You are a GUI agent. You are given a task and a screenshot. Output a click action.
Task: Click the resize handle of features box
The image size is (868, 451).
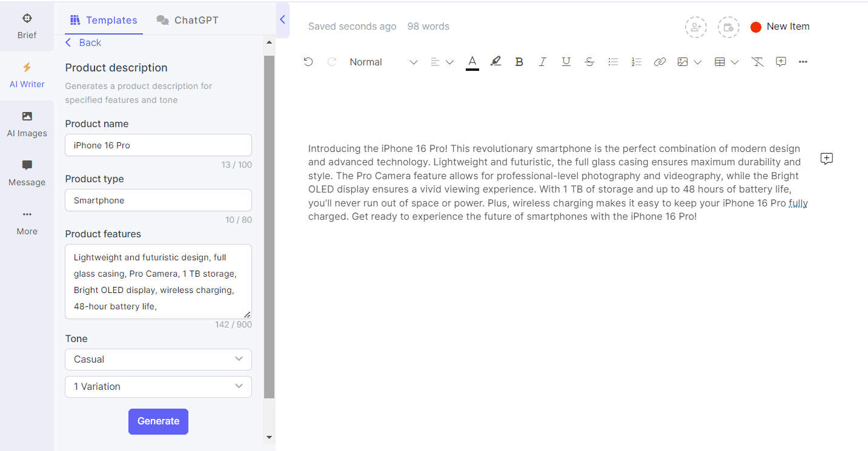tap(247, 314)
